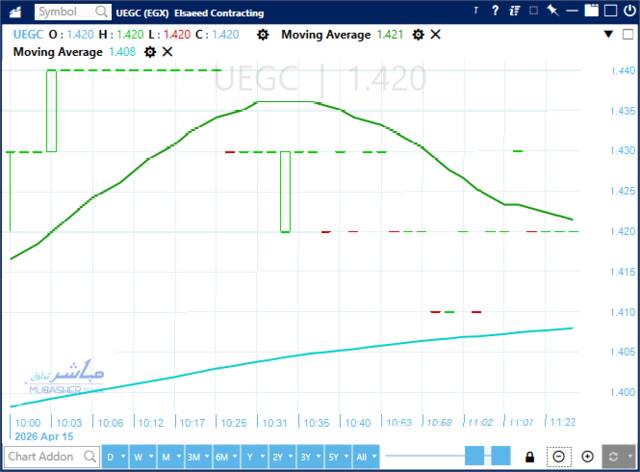Open the 3M period dropdown arrow
640x472 pixels.
207,456
